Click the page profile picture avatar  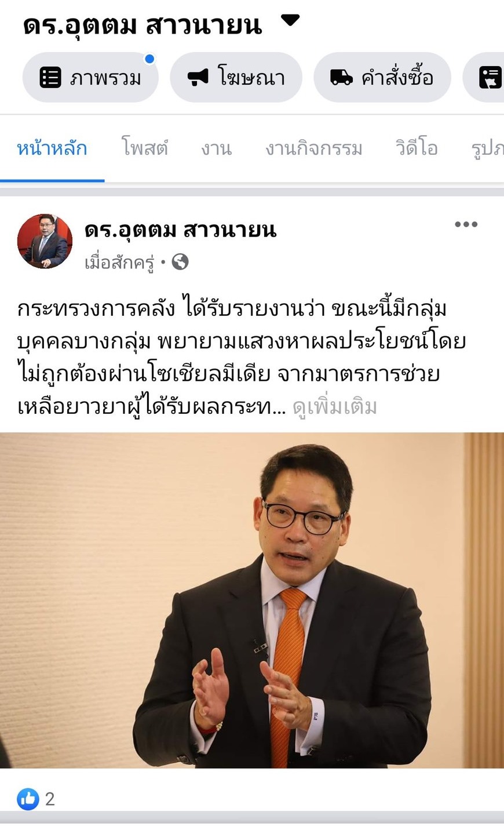pos(45,241)
